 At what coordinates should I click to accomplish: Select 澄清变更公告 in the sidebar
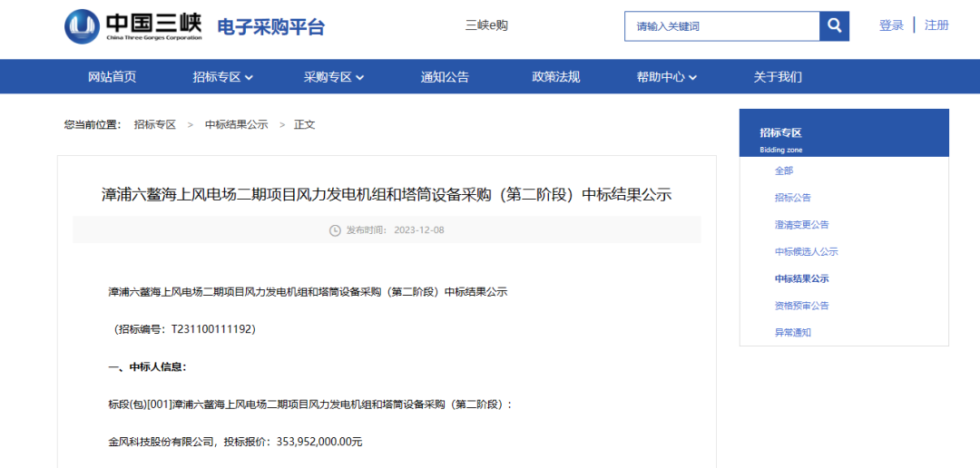(802, 224)
